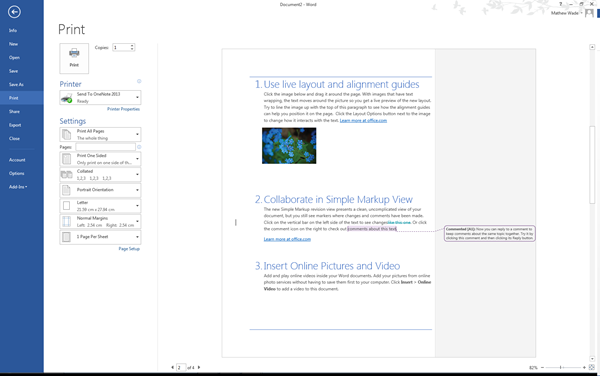Open the Print All Pages dropdown
This screenshot has width=600, height=376.
(100, 135)
